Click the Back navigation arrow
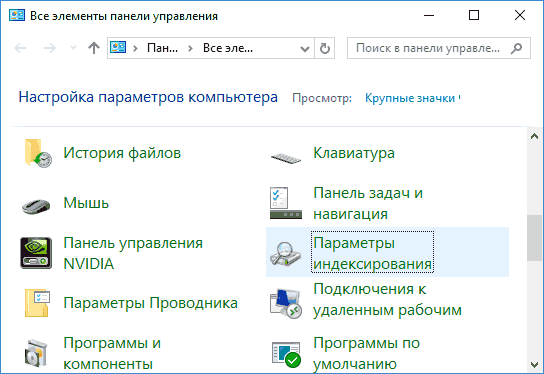544x374 pixels. pos(20,48)
